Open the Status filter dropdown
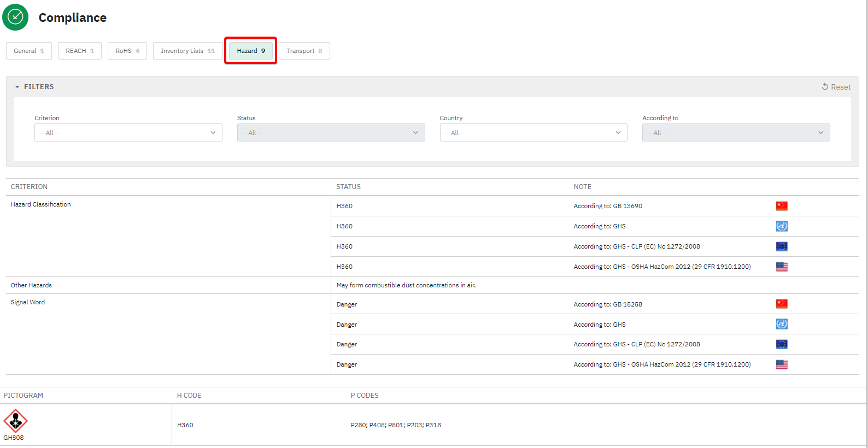Image resolution: width=868 pixels, height=448 pixels. (331, 133)
